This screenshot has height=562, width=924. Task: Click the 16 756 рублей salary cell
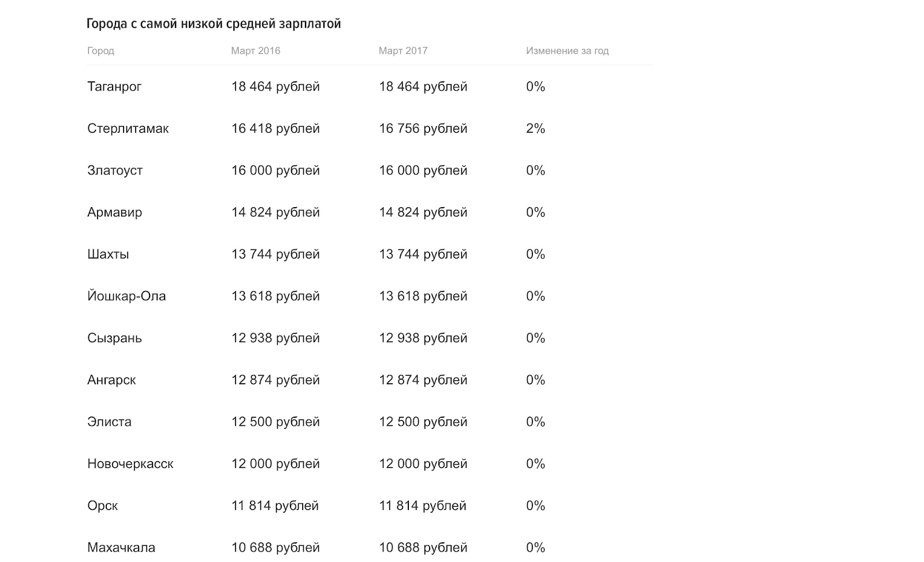pos(423,129)
